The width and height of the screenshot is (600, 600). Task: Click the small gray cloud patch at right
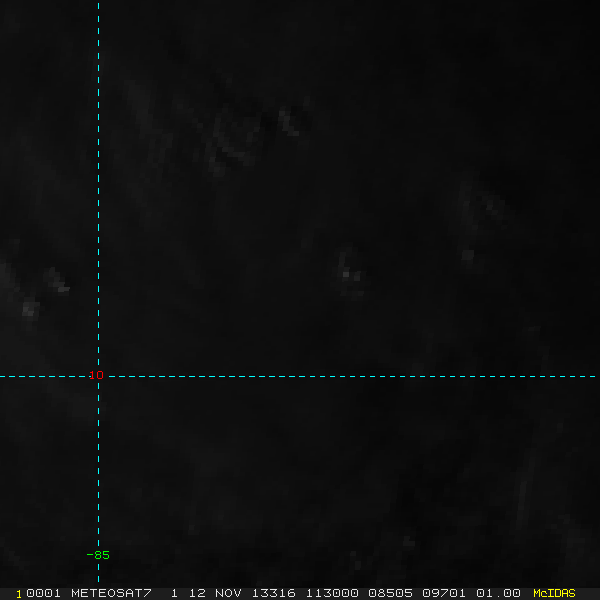coord(468,254)
